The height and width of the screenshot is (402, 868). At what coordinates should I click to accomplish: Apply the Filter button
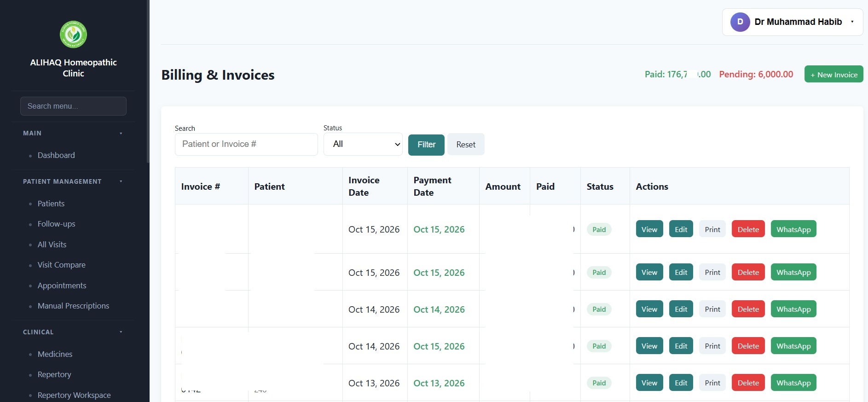pyautogui.click(x=426, y=145)
